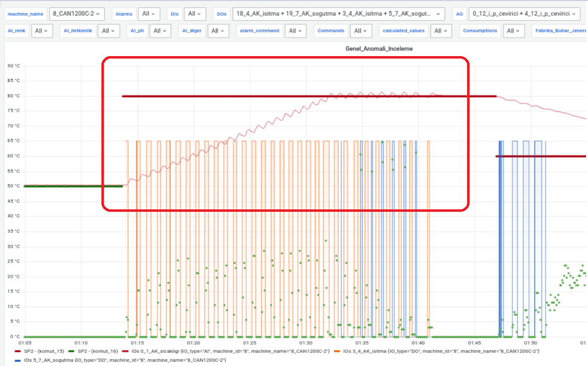Toggle legend series SP2 - (komut_16)
588x366 pixels.
98,351
